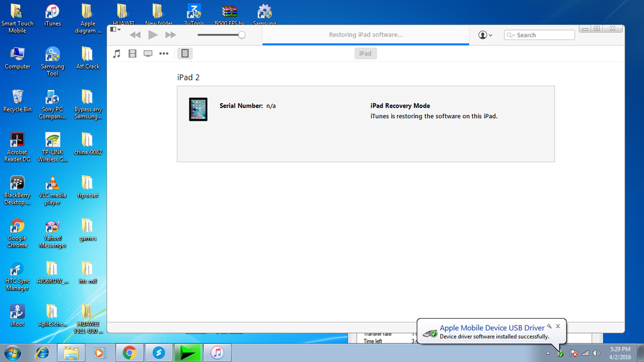Select the TV Shows icon
This screenshot has height=362, width=644.
pos(147,53)
